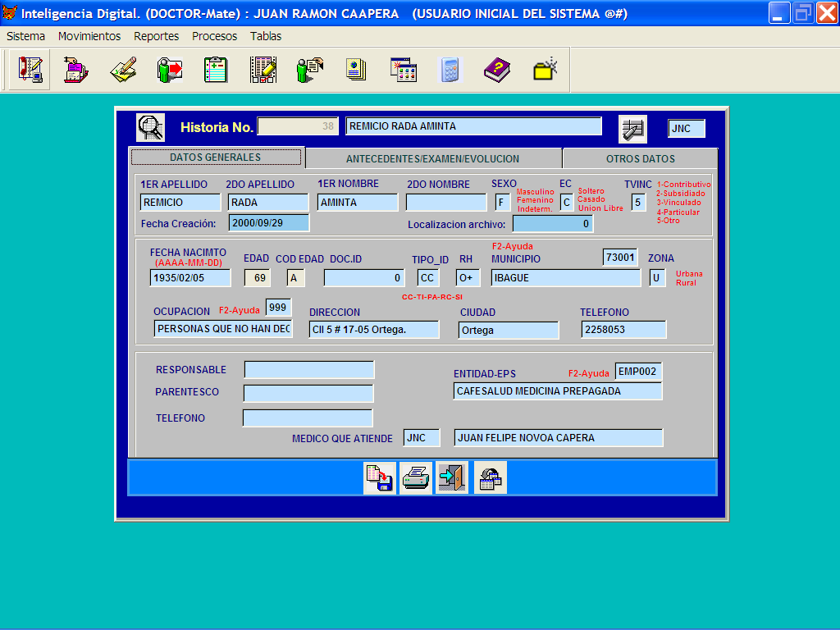Click the empty PARENTESCO field
Viewport: 840px width, 630px height.
tap(308, 393)
